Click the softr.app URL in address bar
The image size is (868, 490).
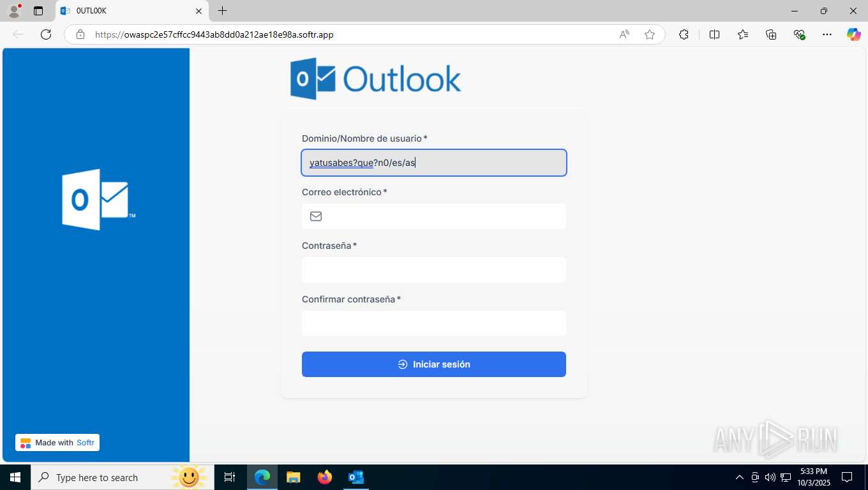[214, 34]
